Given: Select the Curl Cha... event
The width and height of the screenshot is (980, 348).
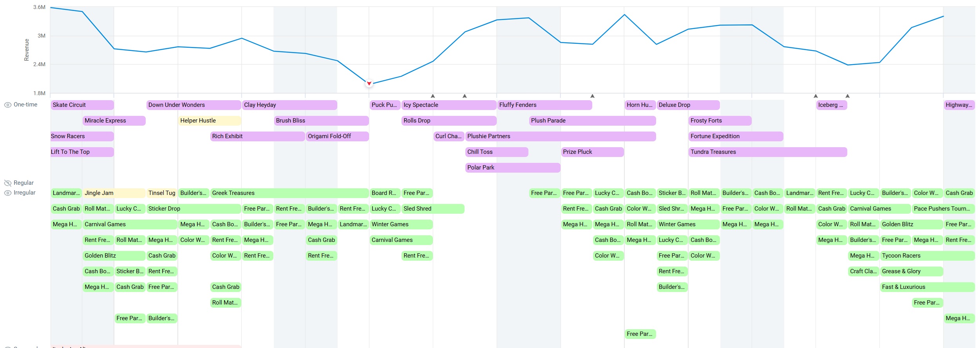Looking at the screenshot, I should click(449, 136).
